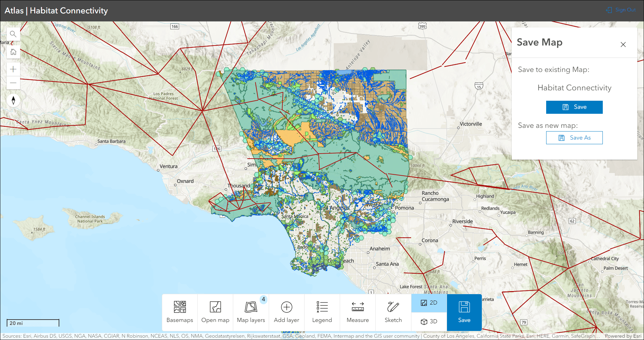The width and height of the screenshot is (644, 340).
Task: Click the Highway 395 shield marker
Action: [x=423, y=26]
